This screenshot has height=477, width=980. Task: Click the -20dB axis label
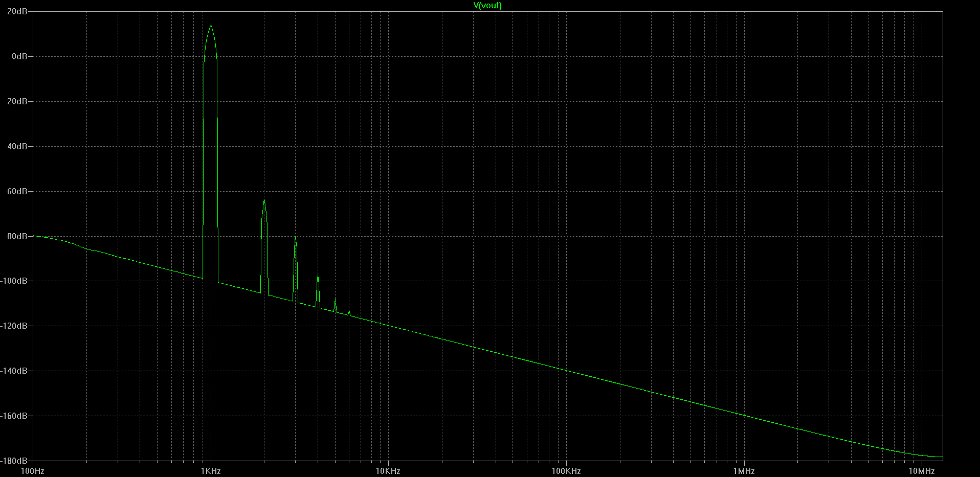[16, 101]
